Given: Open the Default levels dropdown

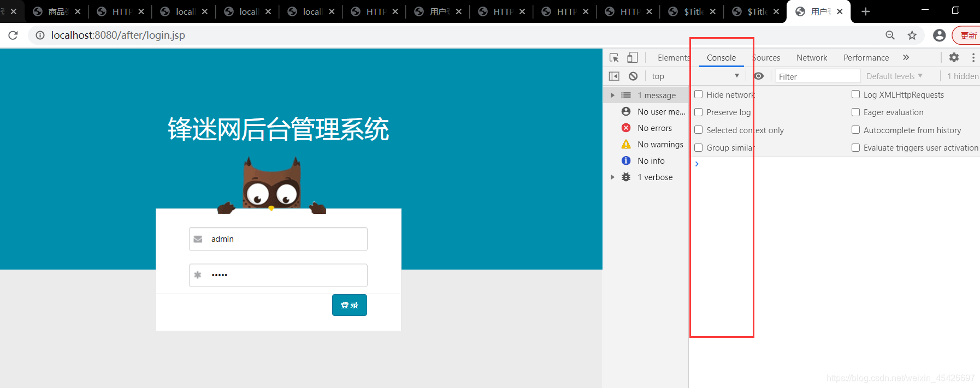Looking at the screenshot, I should (x=894, y=76).
